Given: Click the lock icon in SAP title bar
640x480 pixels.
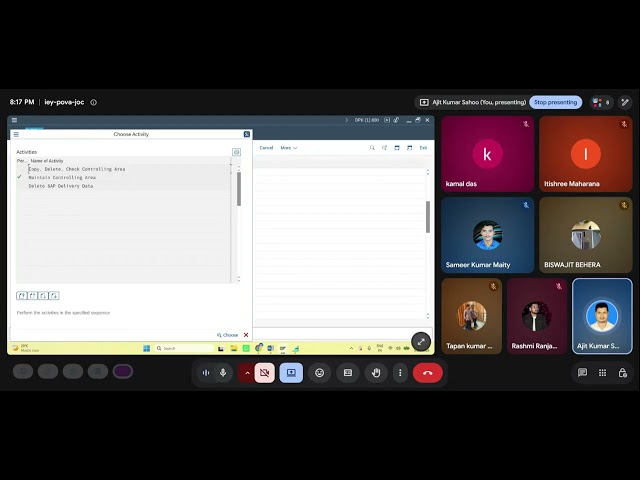Looking at the screenshot, I should coord(396,120).
